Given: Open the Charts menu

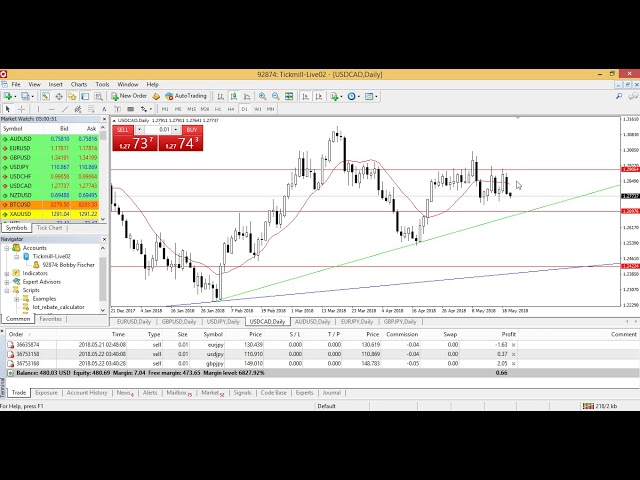Looking at the screenshot, I should [x=79, y=84].
